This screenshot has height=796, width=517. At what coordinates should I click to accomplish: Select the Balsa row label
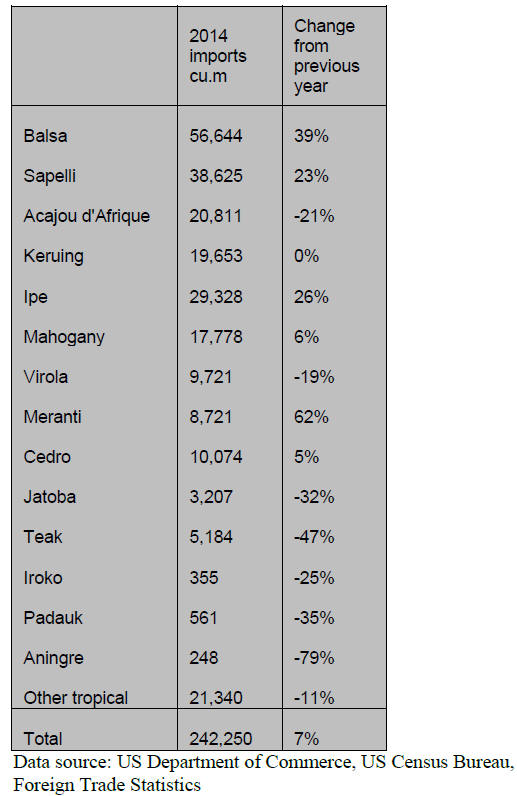click(45, 136)
